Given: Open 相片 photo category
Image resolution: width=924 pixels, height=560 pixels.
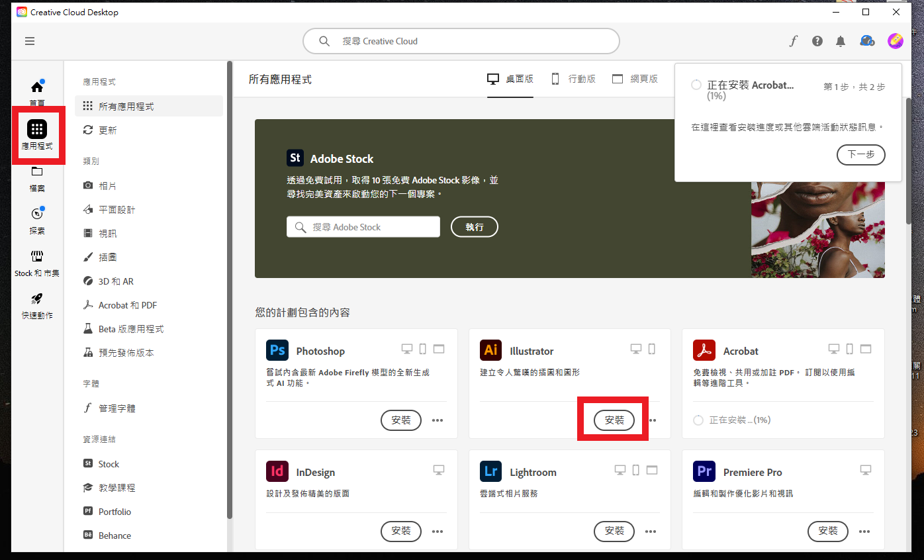Looking at the screenshot, I should tap(149, 186).
